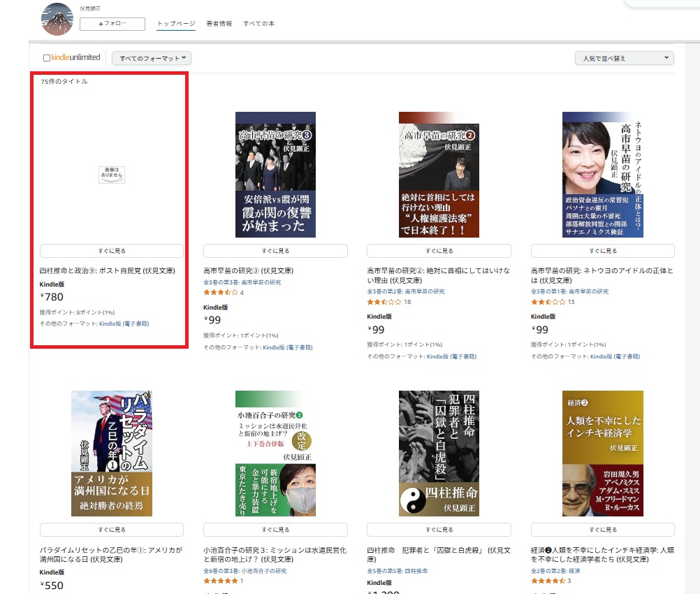Open the パラダイムリセット book cover thumbnail

tap(112, 454)
